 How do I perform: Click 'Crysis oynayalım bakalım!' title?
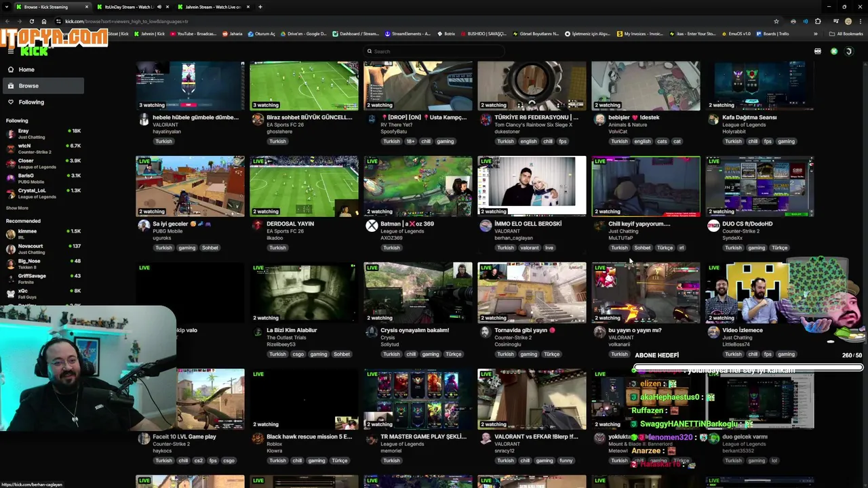pyautogui.click(x=414, y=330)
